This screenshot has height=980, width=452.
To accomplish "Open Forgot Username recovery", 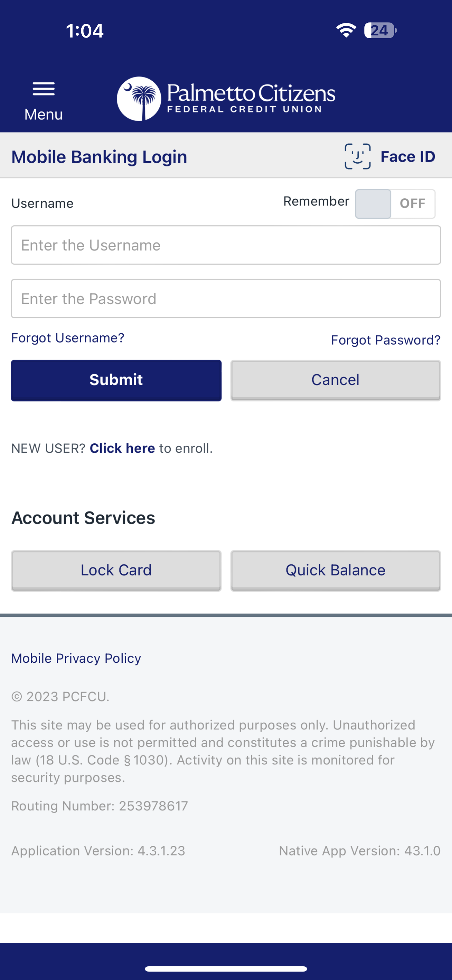I will coord(67,338).
